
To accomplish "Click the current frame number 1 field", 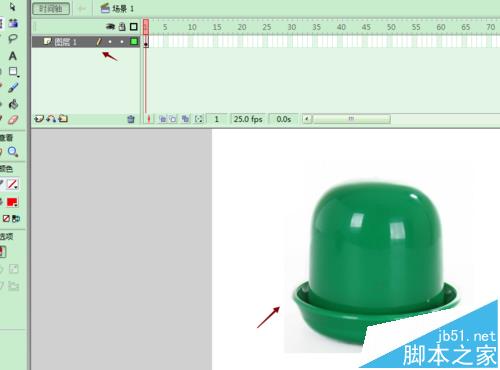I will coord(216,119).
